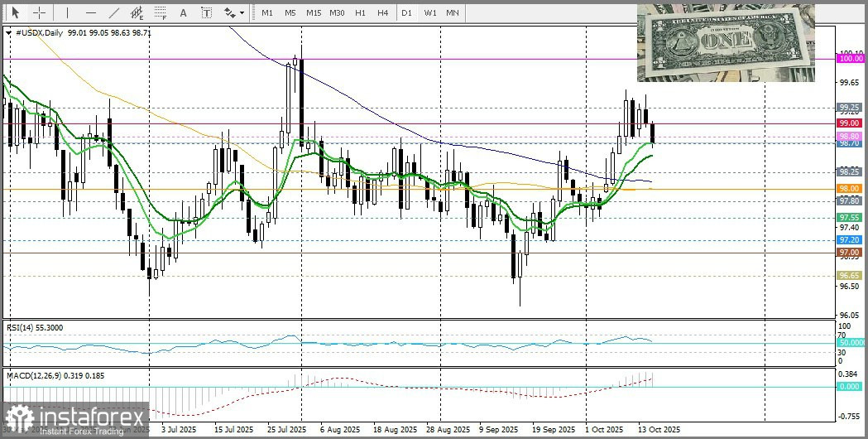868x439 pixels.
Task: Pick the horizontal line drawing tool
Action: tap(90, 13)
